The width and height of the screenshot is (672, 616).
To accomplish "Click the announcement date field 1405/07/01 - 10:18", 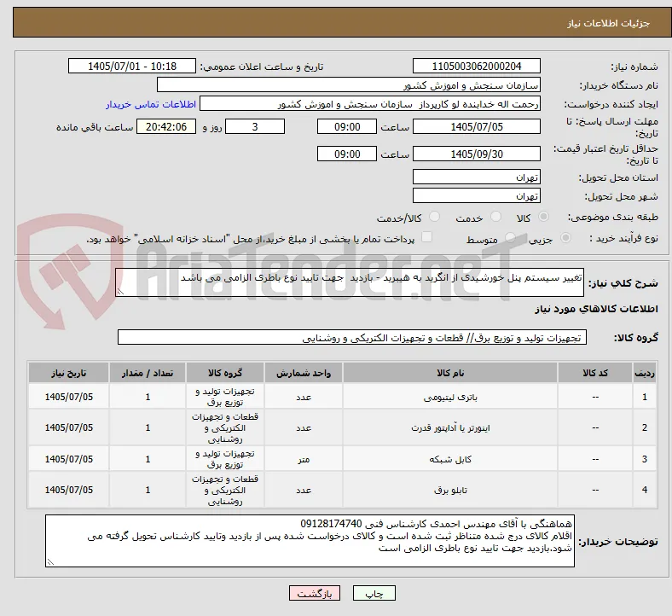I will pyautogui.click(x=132, y=67).
